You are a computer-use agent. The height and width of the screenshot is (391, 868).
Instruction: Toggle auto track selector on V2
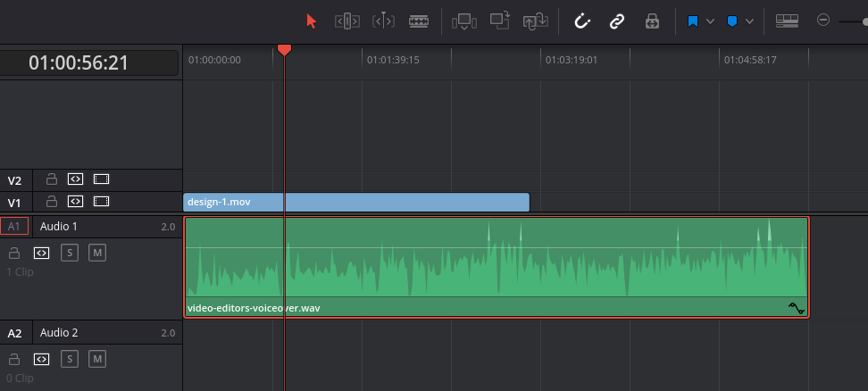pos(75,179)
